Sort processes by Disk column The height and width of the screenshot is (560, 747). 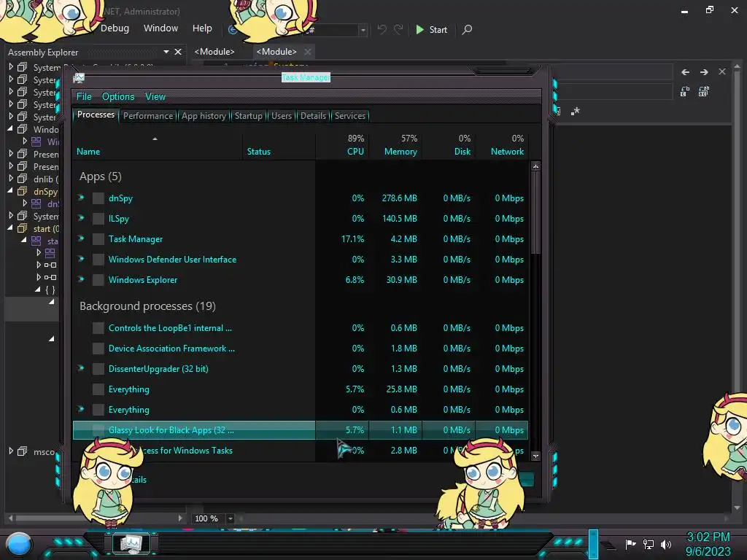(x=449, y=147)
